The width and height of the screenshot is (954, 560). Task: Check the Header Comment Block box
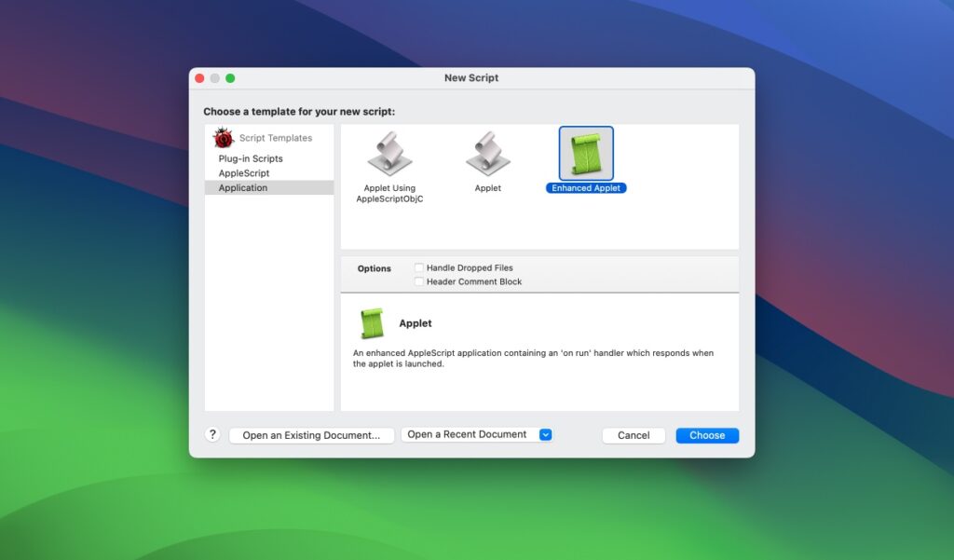(x=419, y=280)
